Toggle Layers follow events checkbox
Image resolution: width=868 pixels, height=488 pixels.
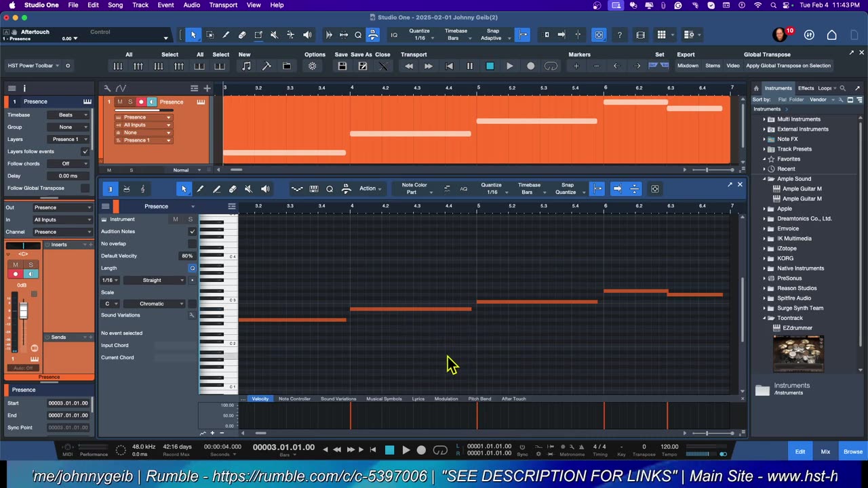(x=85, y=151)
